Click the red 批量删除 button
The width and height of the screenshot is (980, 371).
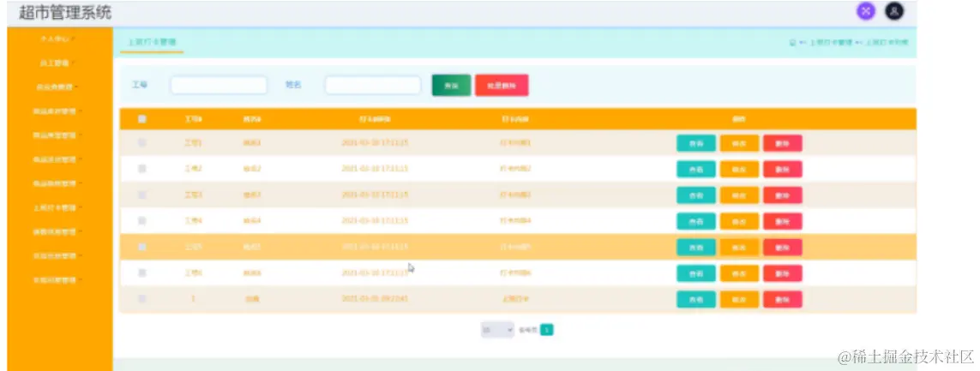502,86
